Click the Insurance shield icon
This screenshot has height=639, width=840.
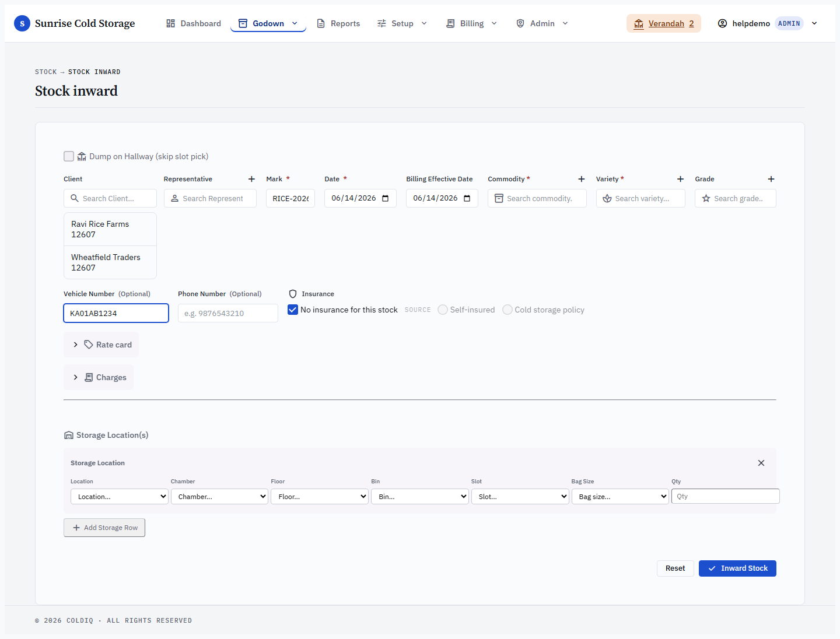(293, 294)
